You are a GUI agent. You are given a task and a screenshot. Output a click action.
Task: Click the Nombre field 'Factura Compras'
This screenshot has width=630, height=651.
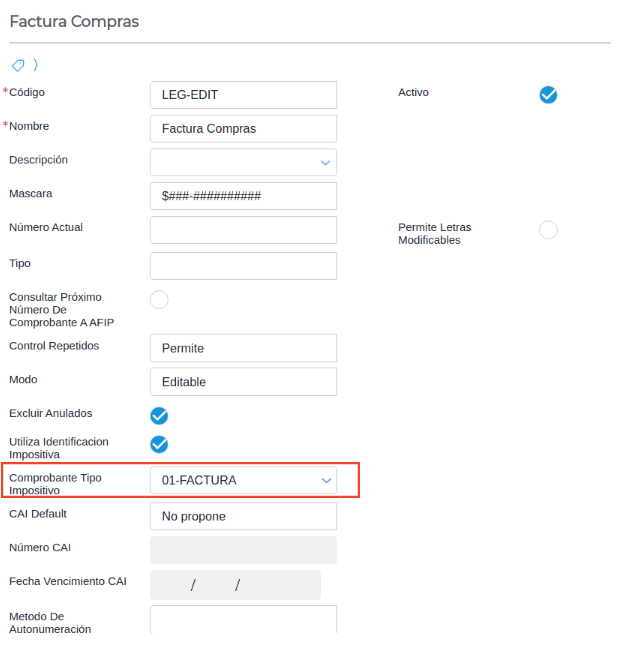[x=243, y=129]
